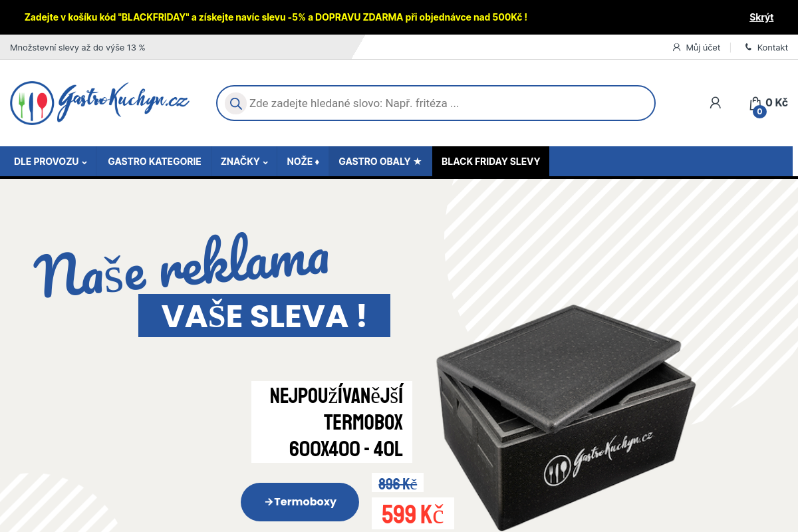Open the GASTRO KATEGORIE menu item
The image size is (798, 532).
click(154, 162)
